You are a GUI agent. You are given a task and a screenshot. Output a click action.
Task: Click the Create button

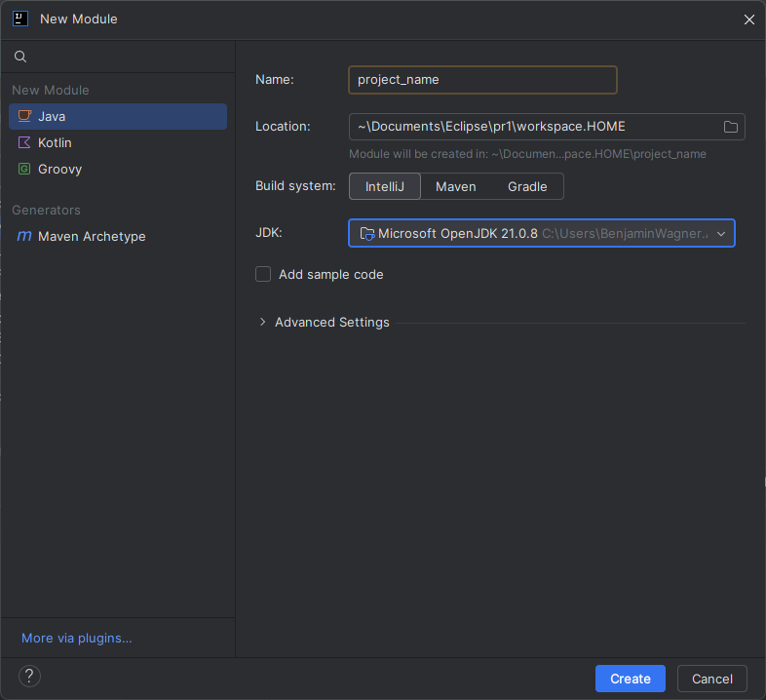(x=630, y=679)
